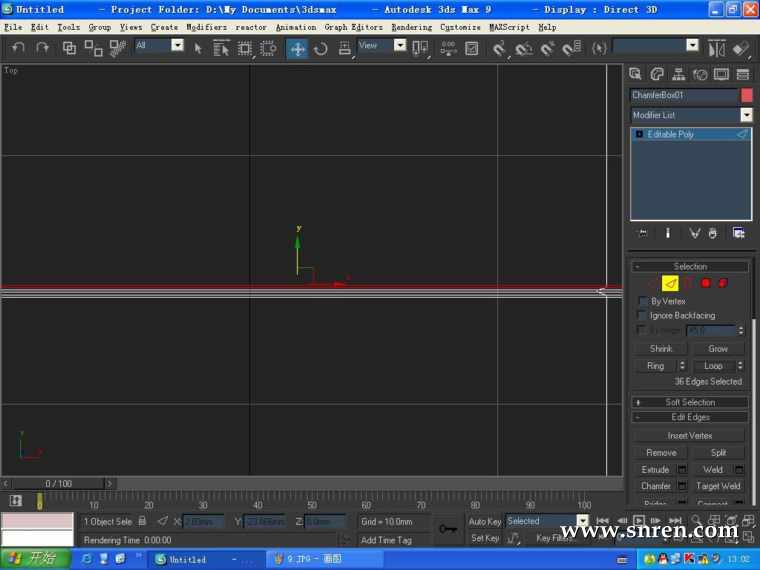Open the selection filter All dropdown
The width and height of the screenshot is (760, 570).
(177, 45)
